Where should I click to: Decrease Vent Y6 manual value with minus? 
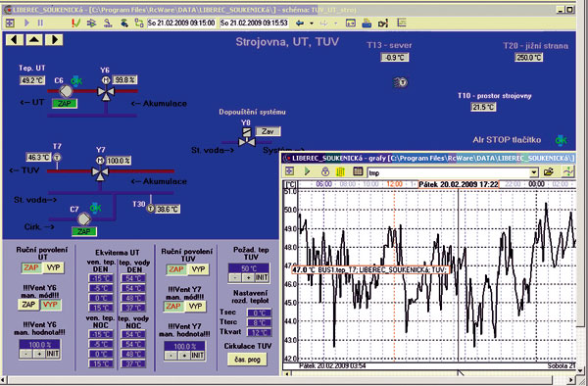[25, 354]
